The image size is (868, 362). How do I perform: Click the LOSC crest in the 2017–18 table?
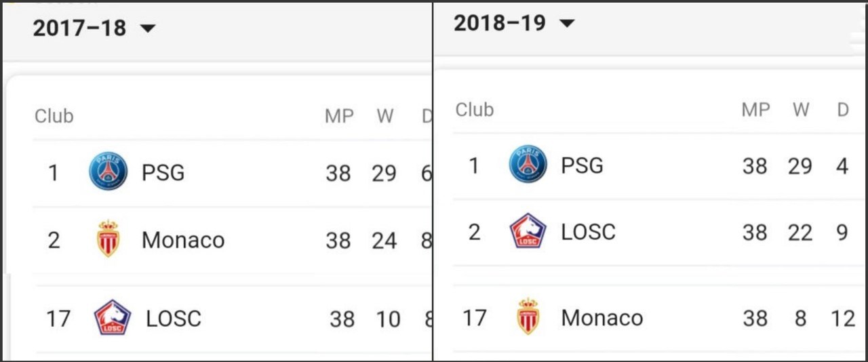click(112, 317)
